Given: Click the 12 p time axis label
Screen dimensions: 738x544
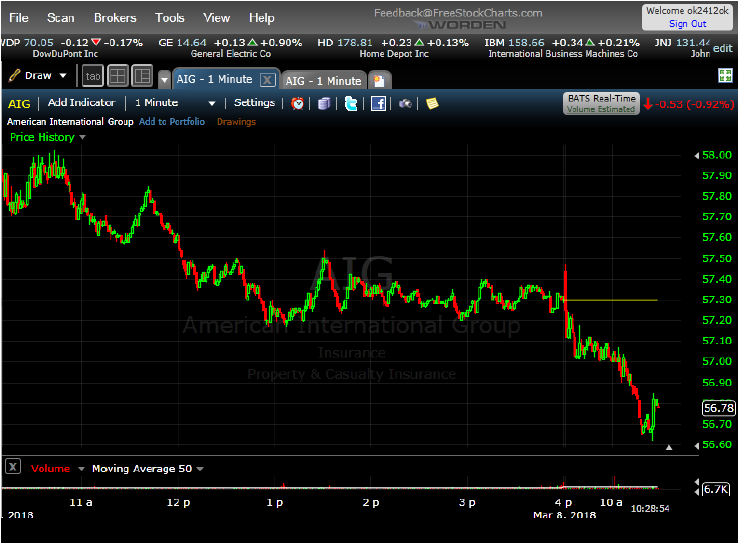Looking at the screenshot, I should pyautogui.click(x=178, y=503).
